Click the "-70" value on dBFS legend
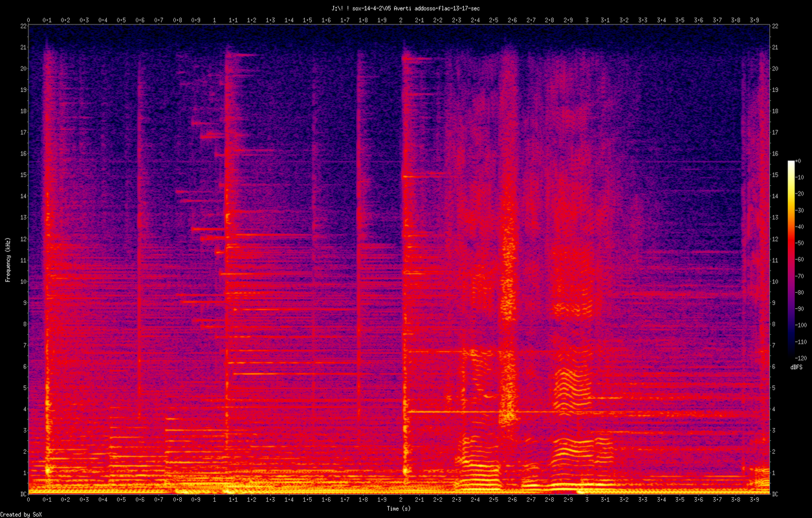Viewport: 812px width, 518px height. (x=801, y=276)
